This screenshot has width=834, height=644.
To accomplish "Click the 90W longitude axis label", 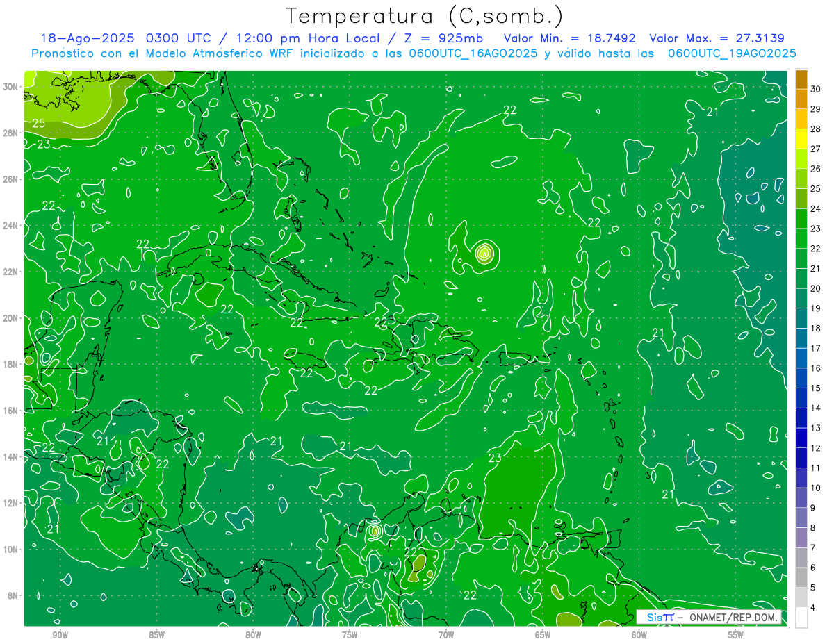I will 60,635.
